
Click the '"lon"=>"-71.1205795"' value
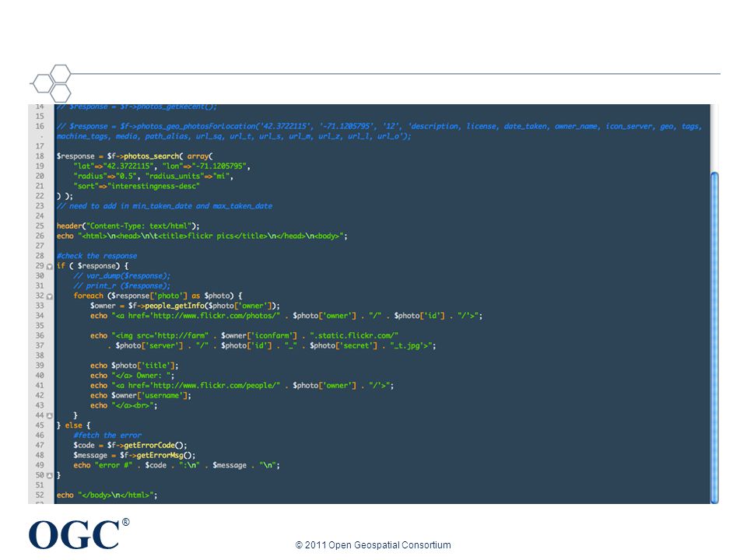click(x=205, y=166)
